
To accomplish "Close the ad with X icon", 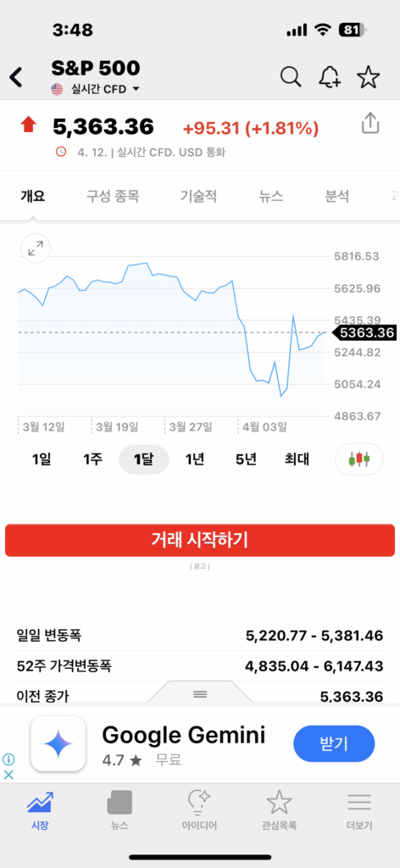I will 8,775.
